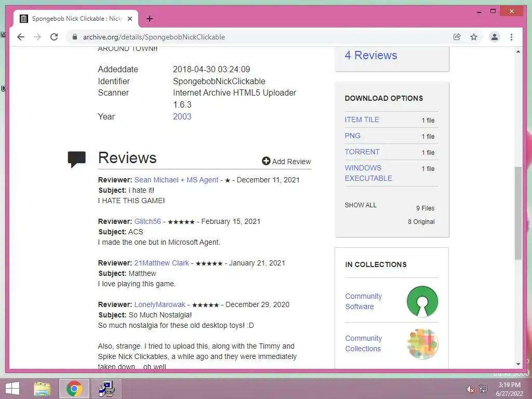This screenshot has width=532, height=399.
Task: Open reviewer 21Matthew Clark profile
Action: (x=162, y=263)
